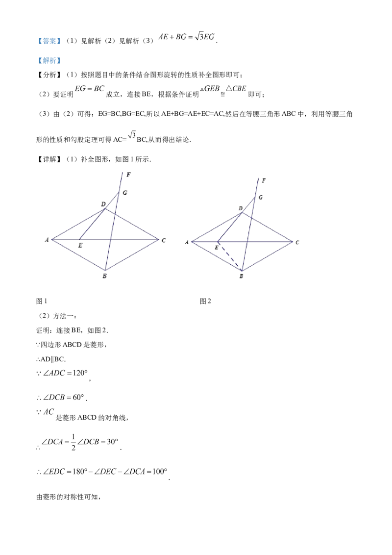Click the equation right of center below header
Viewport: 392px width, 555px height.
click(223, 89)
